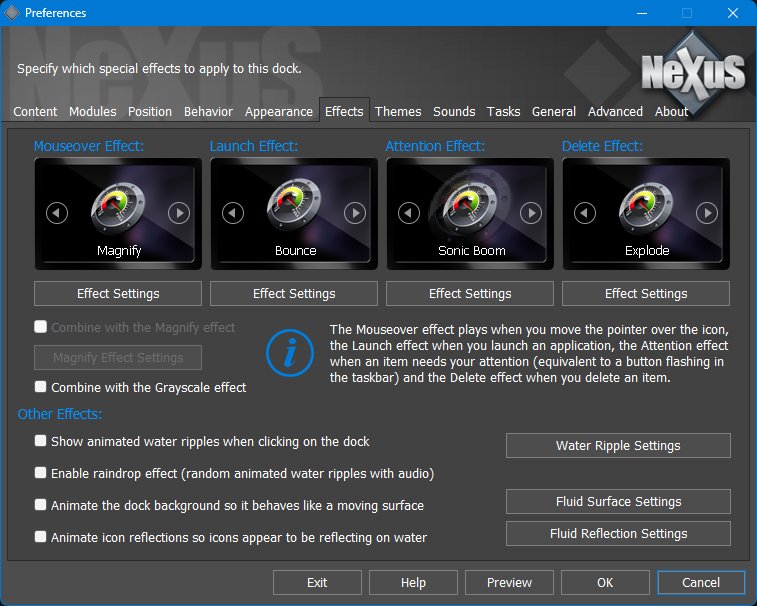
Task: Click previous arrow in Mouseover Effect selector
Action: [x=57, y=213]
